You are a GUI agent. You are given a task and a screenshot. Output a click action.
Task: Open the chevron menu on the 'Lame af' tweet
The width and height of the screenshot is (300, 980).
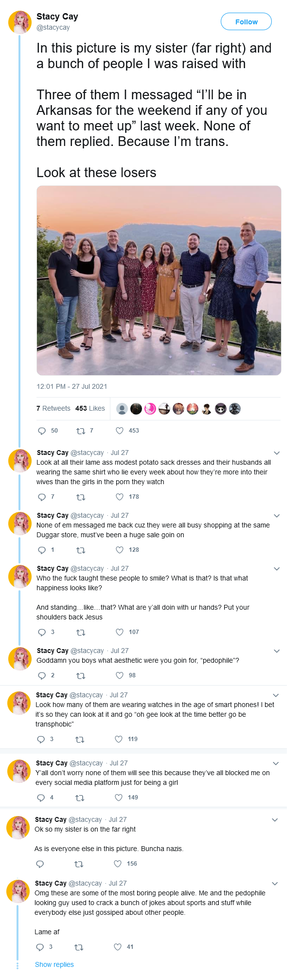coord(275,884)
